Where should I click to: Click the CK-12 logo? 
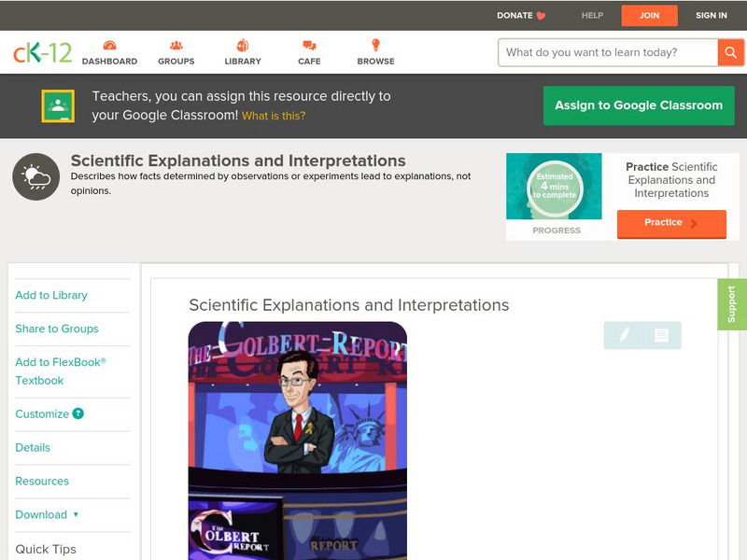pos(42,52)
